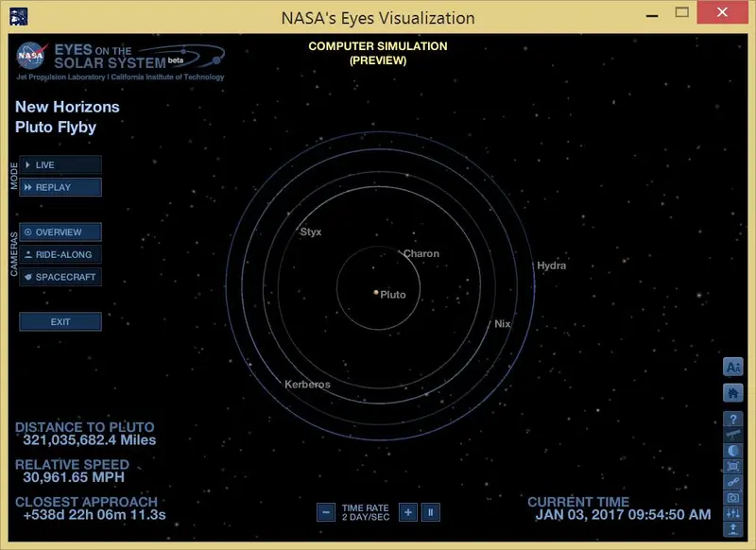Click the telescope icon

pos(733,435)
